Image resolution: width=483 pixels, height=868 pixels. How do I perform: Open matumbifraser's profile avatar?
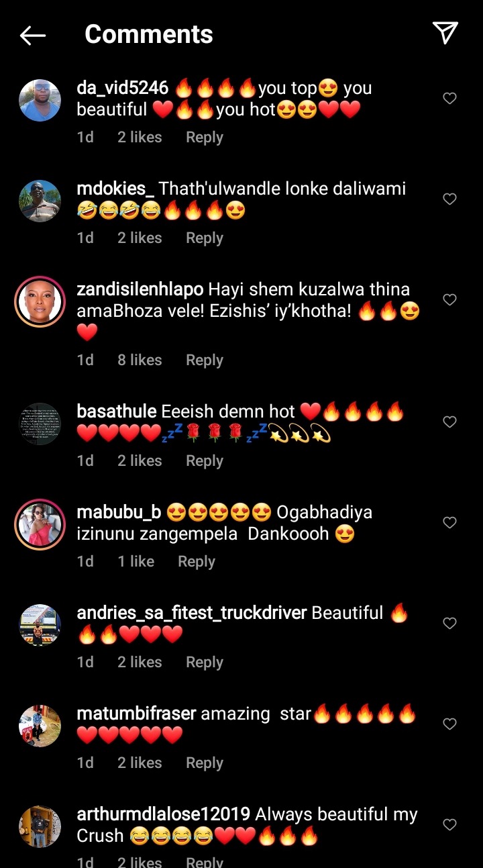pos(40,726)
